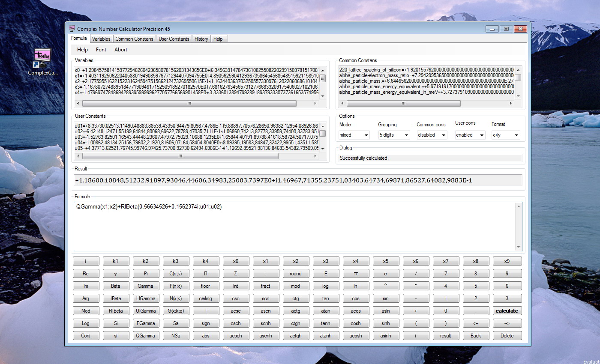Click the right arrow cursor button
This screenshot has height=364, width=600.
(x=507, y=323)
